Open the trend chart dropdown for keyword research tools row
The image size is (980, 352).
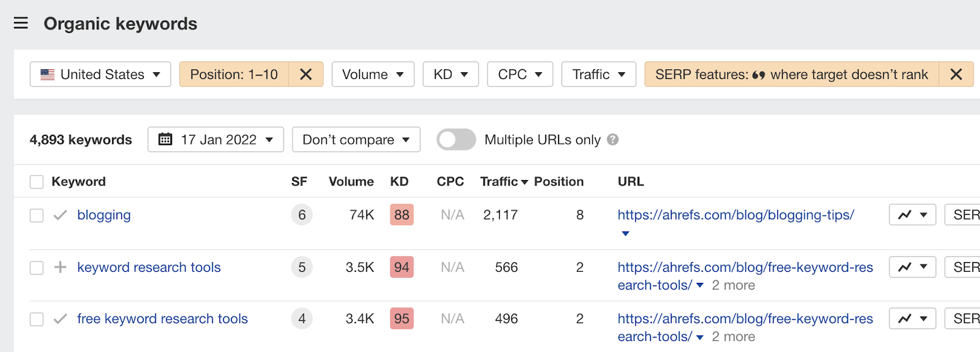point(913,267)
